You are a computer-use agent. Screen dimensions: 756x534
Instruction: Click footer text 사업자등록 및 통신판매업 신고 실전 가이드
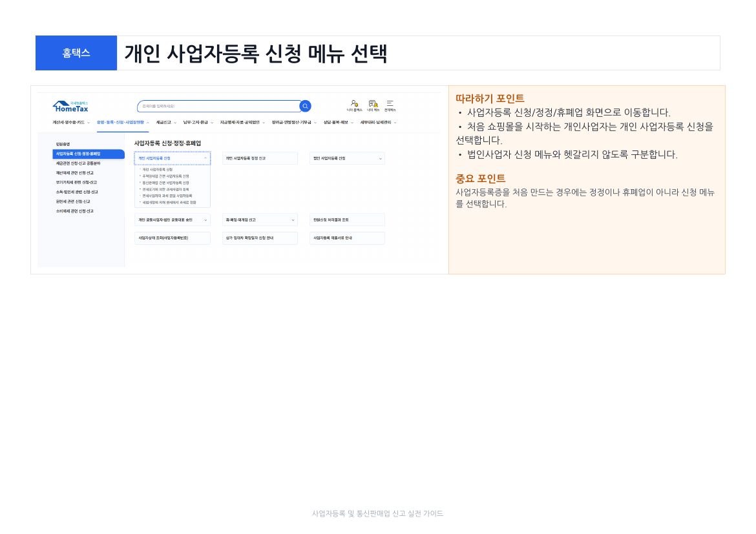[x=377, y=514]
